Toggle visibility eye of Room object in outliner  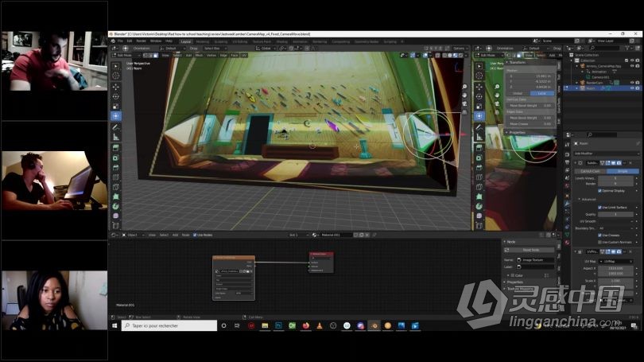632,88
